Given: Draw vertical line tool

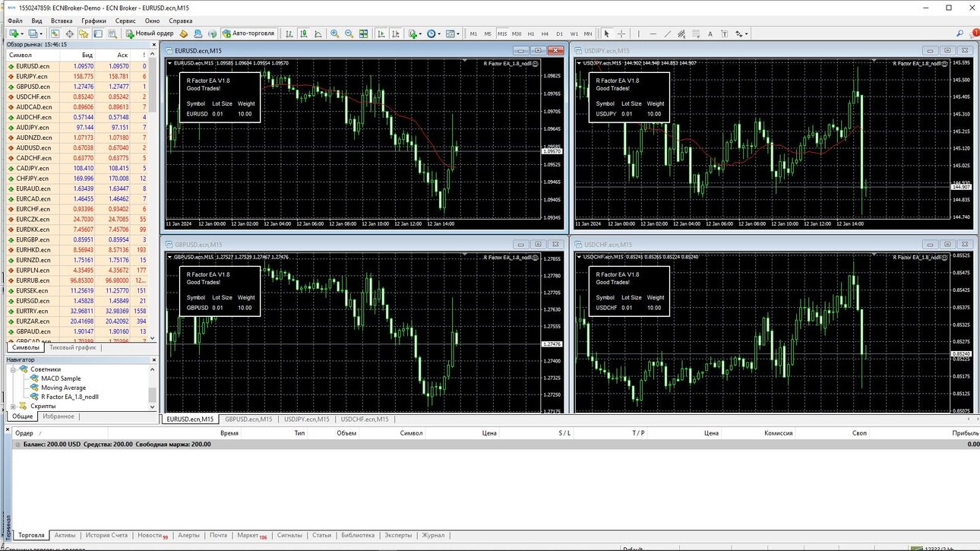Looking at the screenshot, I should coord(639,33).
